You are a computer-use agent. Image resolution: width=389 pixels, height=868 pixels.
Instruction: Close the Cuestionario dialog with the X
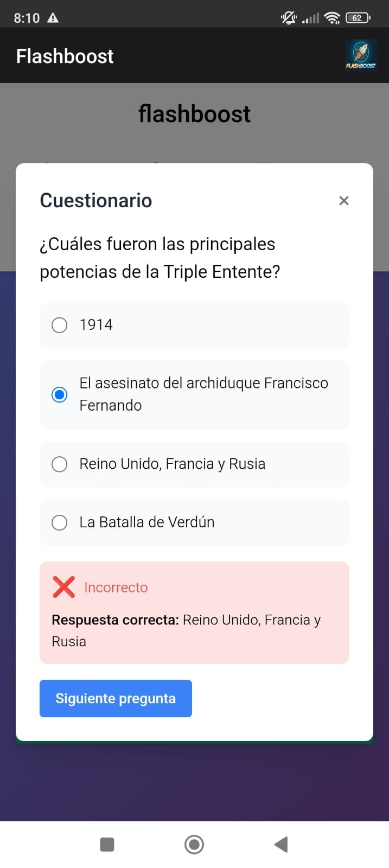[x=343, y=201]
